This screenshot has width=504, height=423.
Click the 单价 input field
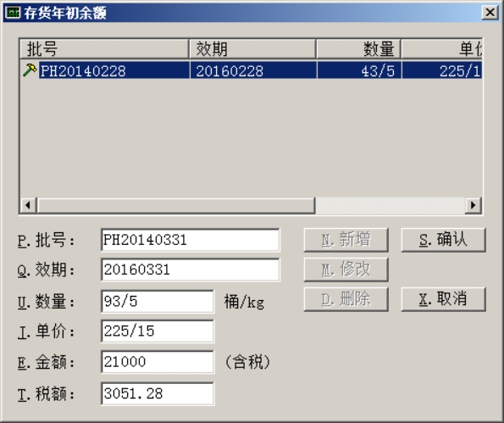click(x=158, y=331)
